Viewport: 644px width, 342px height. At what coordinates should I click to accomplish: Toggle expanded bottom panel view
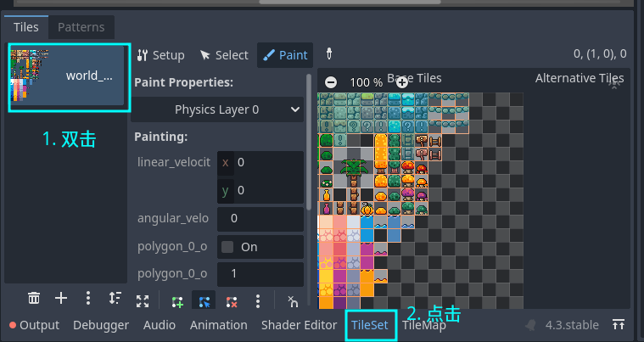click(x=143, y=301)
